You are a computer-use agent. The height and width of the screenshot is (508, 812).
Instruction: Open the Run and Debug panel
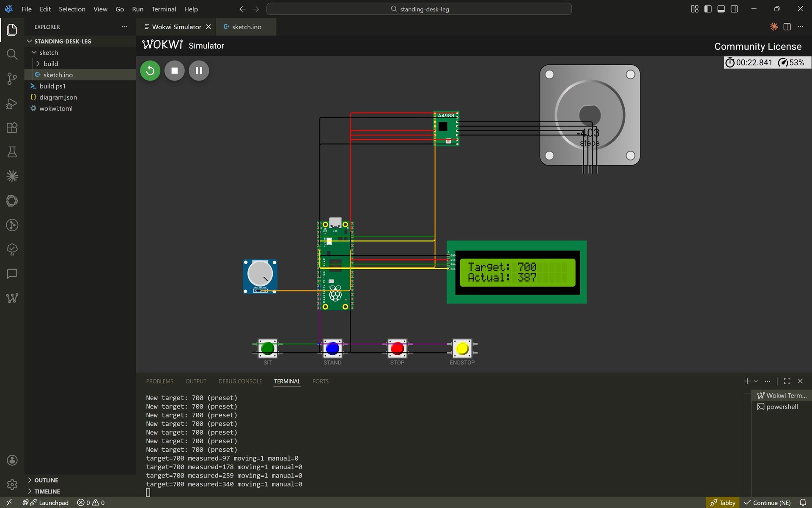[x=12, y=103]
